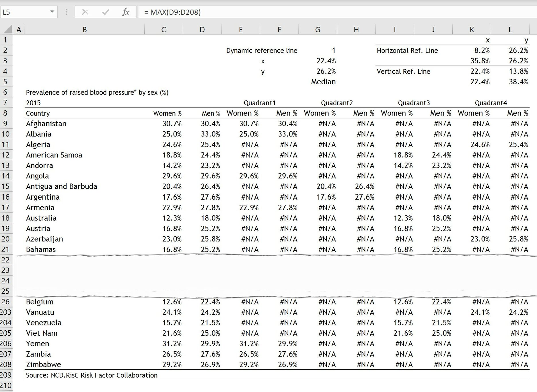
Task: Click row header 208
Action: [x=6, y=364]
